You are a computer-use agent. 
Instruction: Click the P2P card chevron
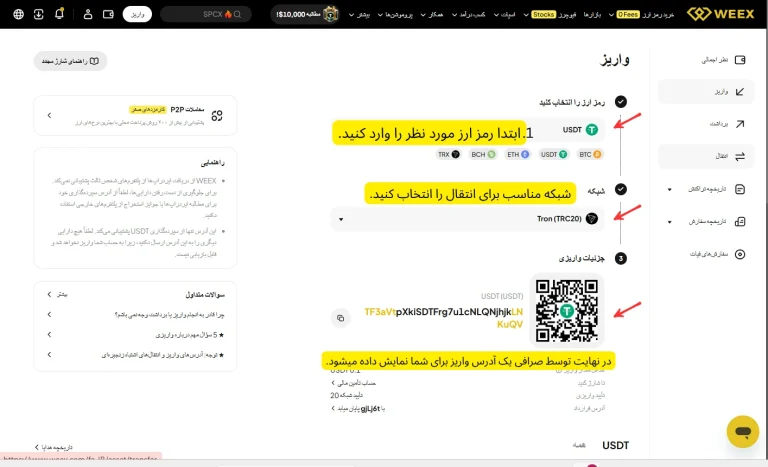click(x=49, y=116)
